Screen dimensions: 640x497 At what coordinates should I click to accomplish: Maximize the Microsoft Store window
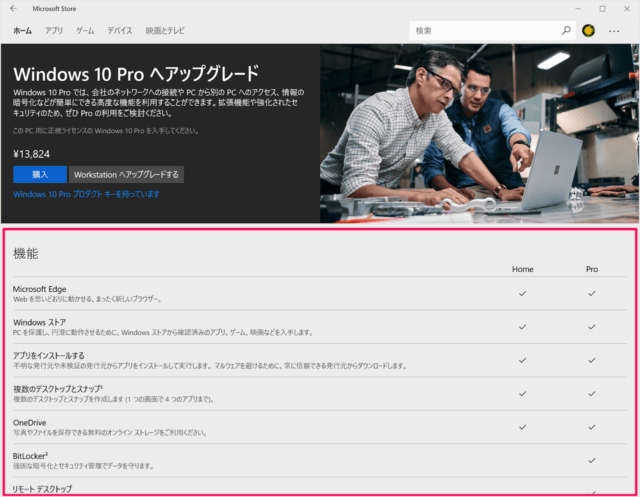pos(602,8)
